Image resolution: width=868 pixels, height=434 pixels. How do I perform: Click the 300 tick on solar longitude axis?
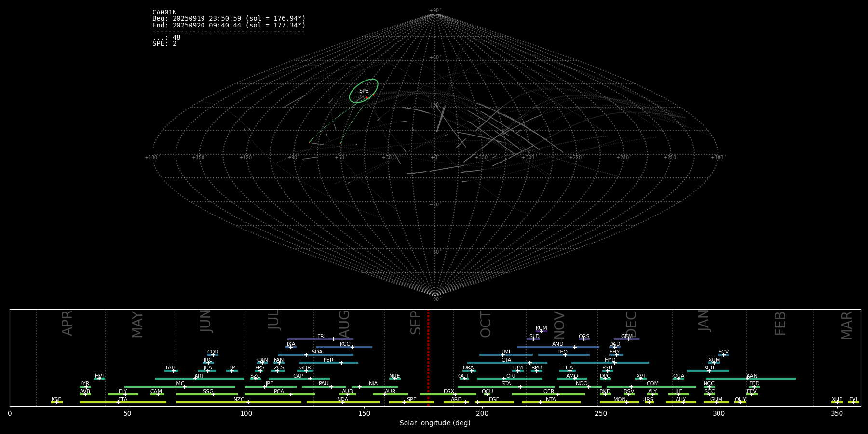(719, 413)
